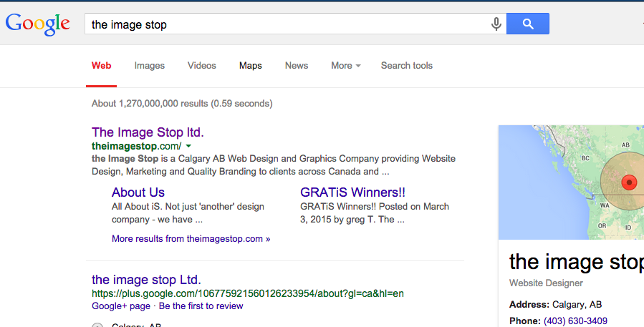
Task: Click 'More results from theimagestop.com'
Action: click(x=191, y=239)
